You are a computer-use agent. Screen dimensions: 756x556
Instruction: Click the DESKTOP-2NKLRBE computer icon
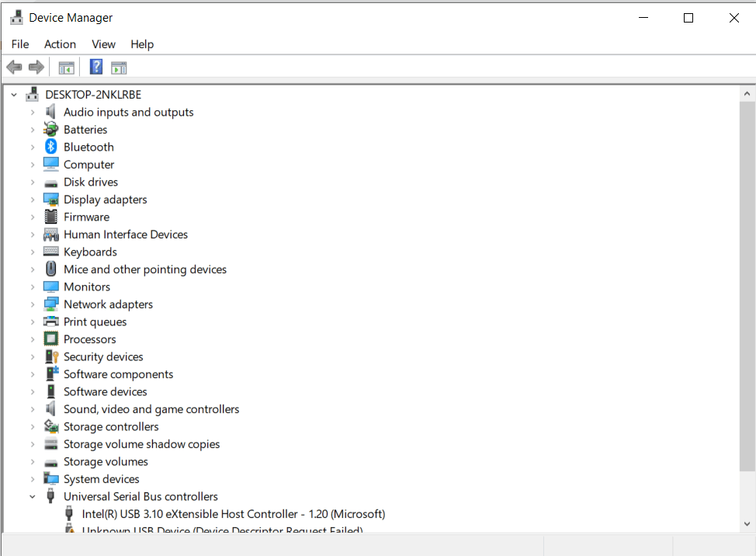tap(33, 94)
